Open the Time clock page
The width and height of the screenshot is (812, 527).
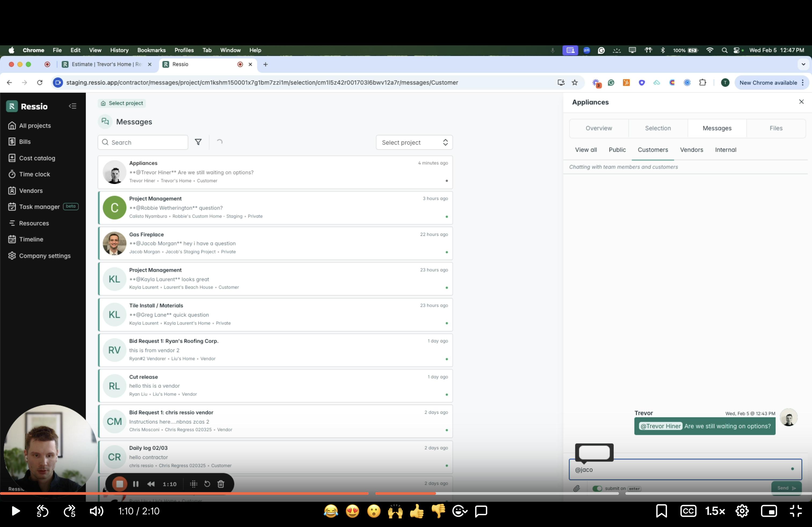34,174
